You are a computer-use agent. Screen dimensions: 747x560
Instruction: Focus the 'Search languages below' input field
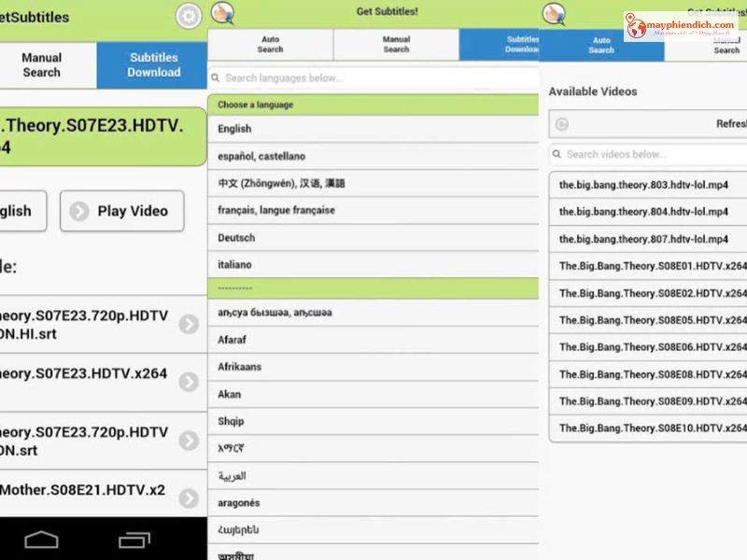coord(373,78)
